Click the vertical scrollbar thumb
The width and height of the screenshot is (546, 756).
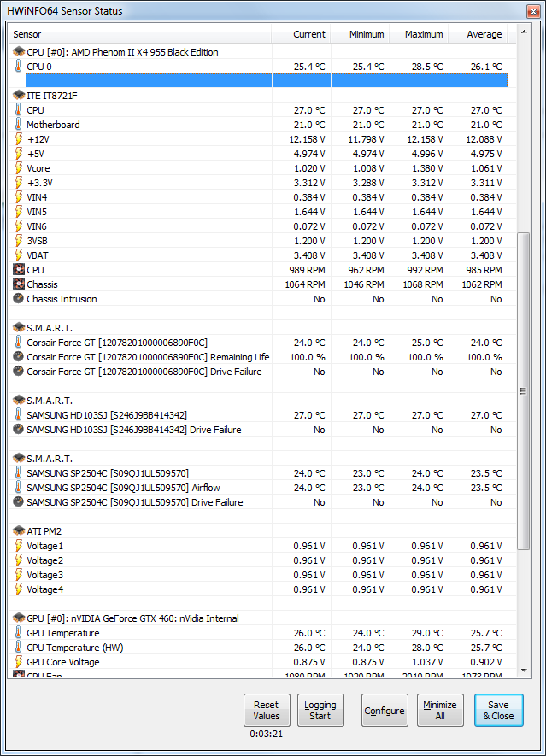(524, 391)
